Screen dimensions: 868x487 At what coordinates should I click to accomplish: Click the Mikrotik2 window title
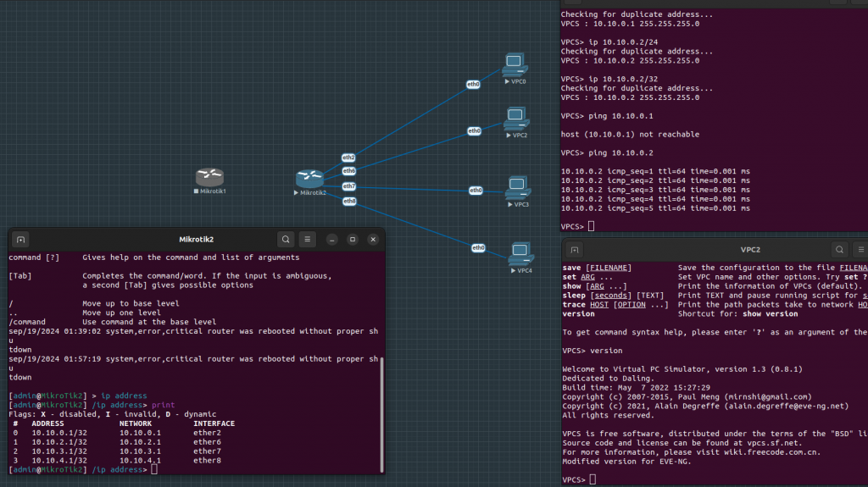point(196,240)
